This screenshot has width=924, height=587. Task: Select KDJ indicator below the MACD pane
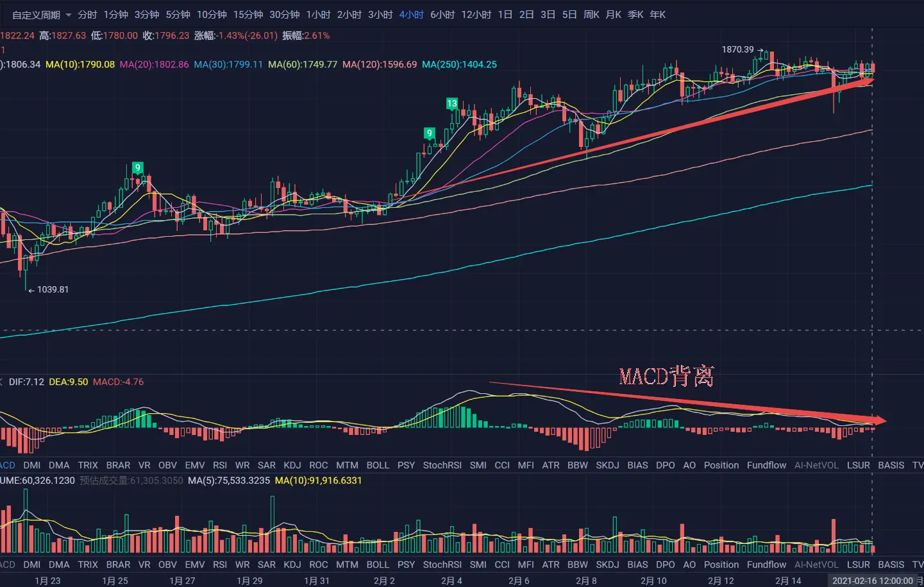tap(292, 466)
